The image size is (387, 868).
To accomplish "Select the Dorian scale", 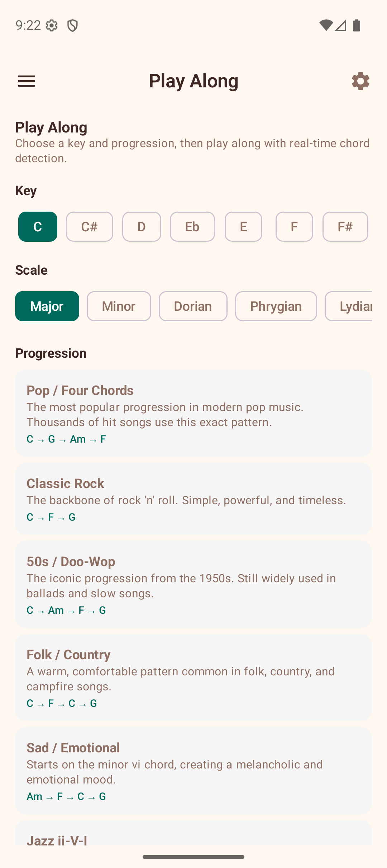I will pos(193,306).
